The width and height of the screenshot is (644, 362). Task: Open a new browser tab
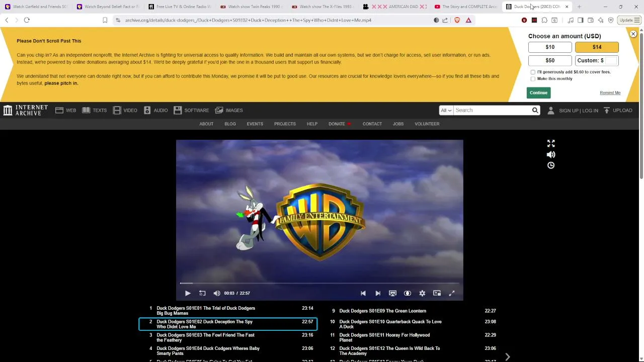point(579,7)
